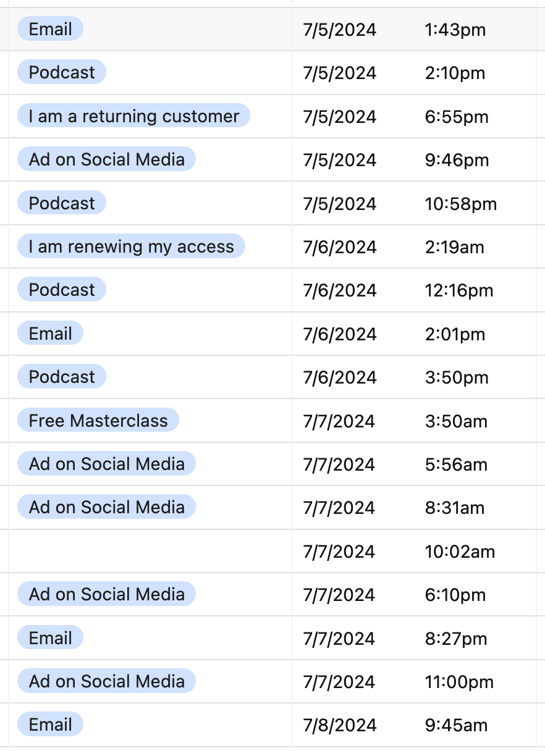
Task: Select the 'I am a returning customer' tag
Action: point(133,116)
